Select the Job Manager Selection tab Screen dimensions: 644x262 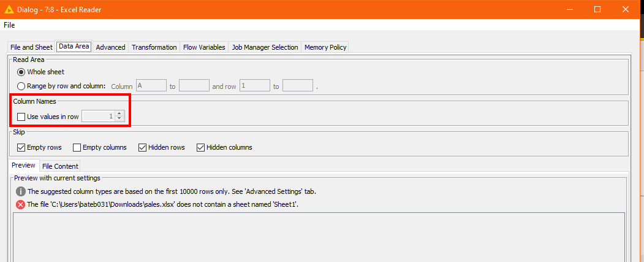coord(265,47)
